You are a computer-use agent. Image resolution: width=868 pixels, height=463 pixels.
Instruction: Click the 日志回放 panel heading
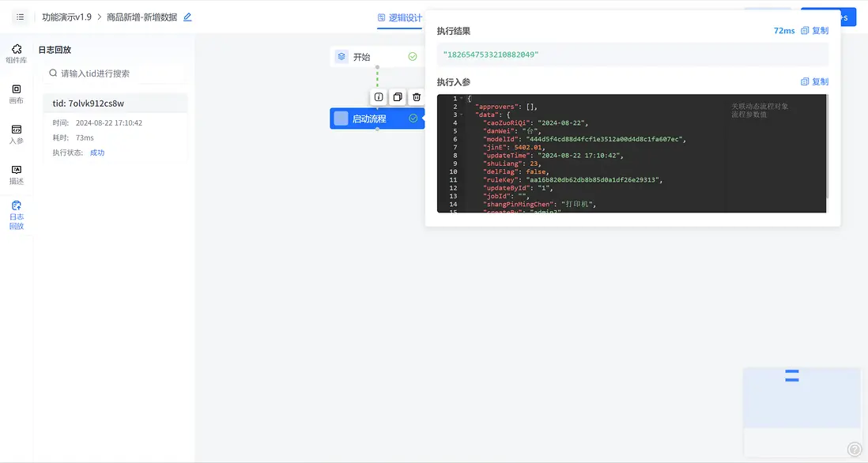(x=55, y=50)
